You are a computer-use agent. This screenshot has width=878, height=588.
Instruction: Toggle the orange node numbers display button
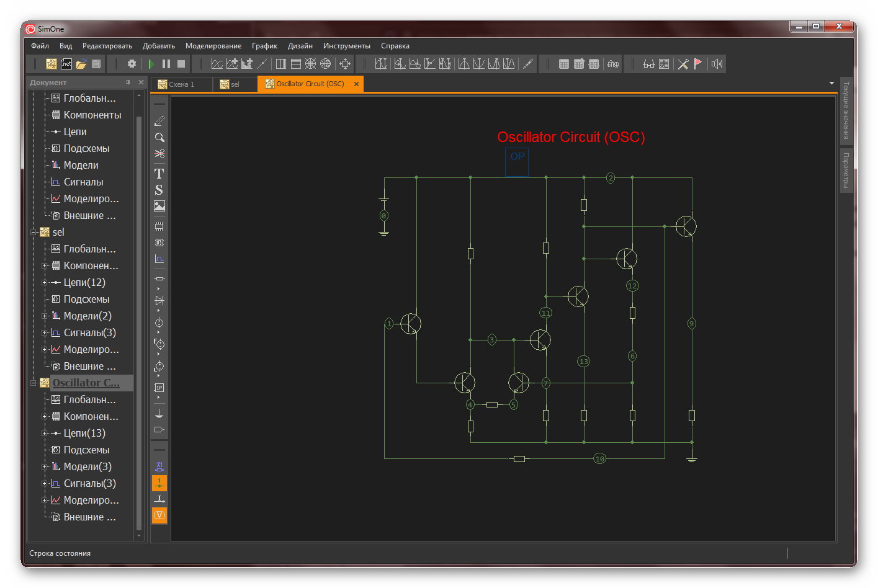[x=159, y=483]
